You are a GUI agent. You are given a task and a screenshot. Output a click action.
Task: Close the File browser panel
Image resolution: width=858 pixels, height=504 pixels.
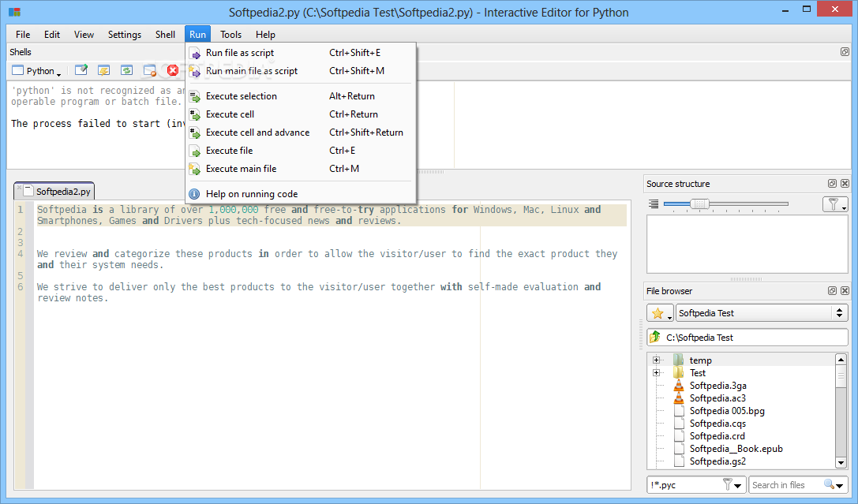coord(845,291)
